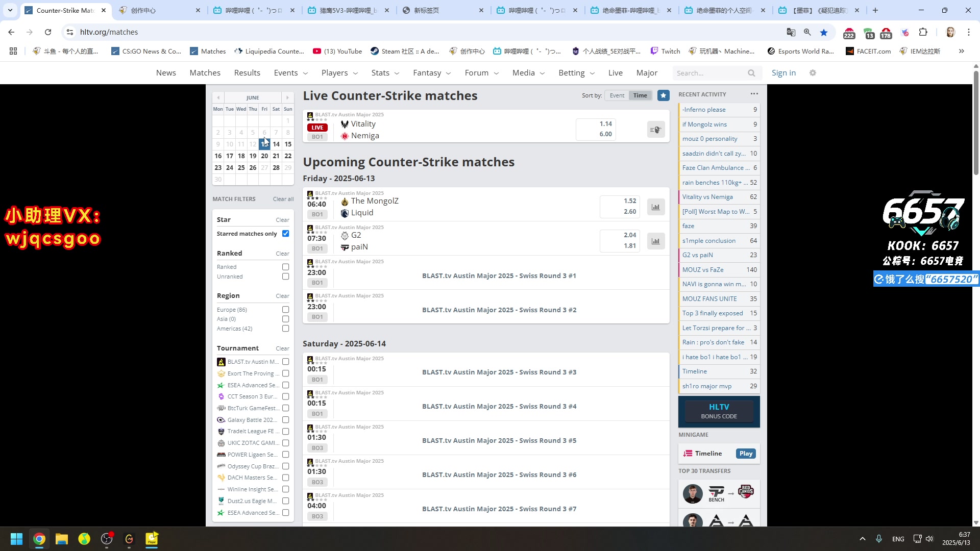Open the YouTube bookmark

[337, 51]
